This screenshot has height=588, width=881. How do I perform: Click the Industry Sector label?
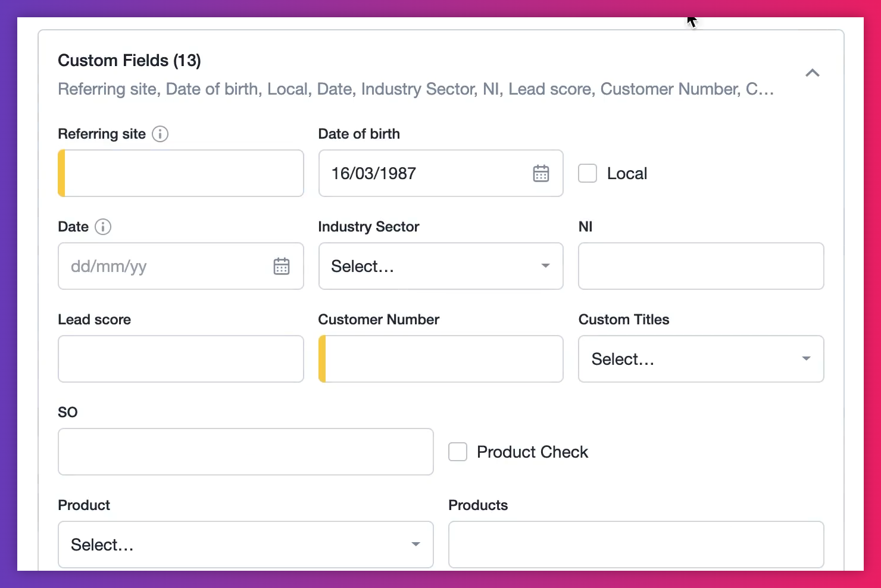[368, 227]
